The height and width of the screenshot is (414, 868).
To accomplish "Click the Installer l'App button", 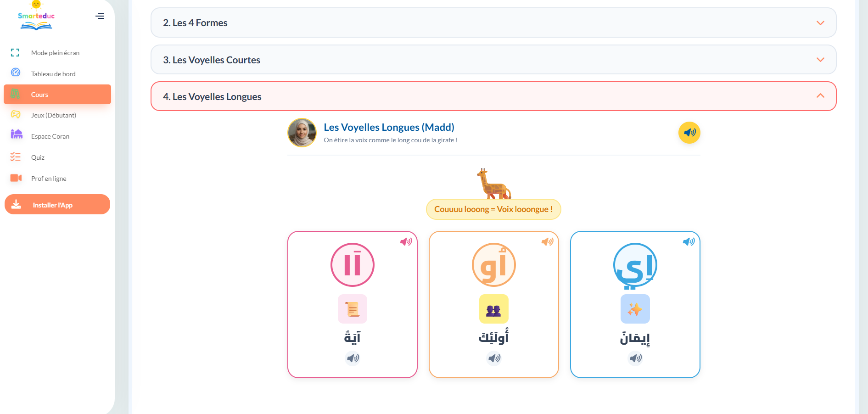I will coord(57,205).
